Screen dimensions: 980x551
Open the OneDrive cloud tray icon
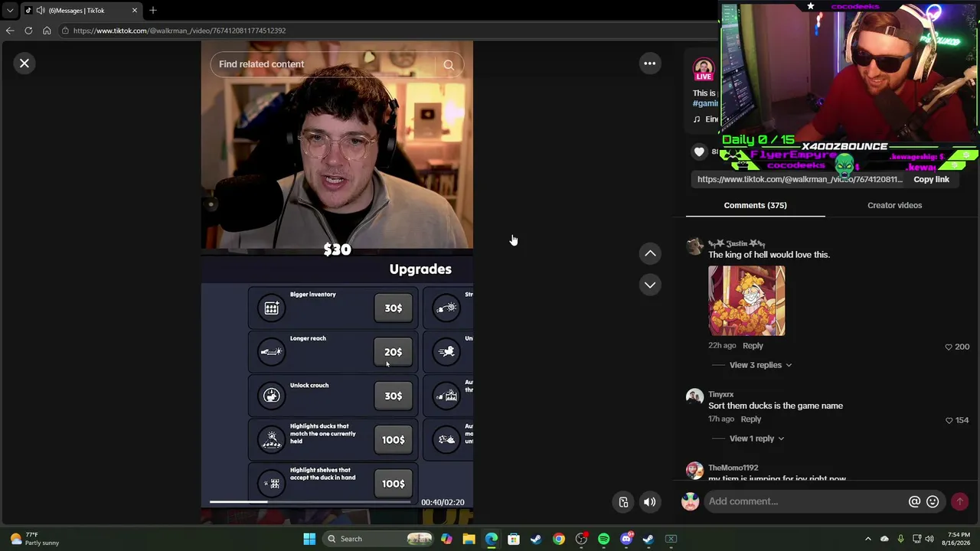884,539
